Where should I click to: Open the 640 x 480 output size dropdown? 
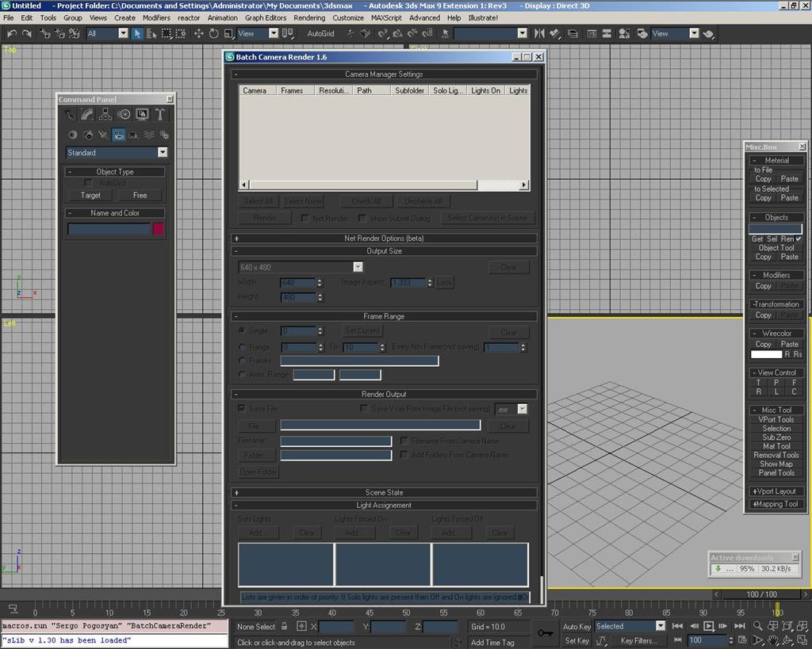point(358,267)
